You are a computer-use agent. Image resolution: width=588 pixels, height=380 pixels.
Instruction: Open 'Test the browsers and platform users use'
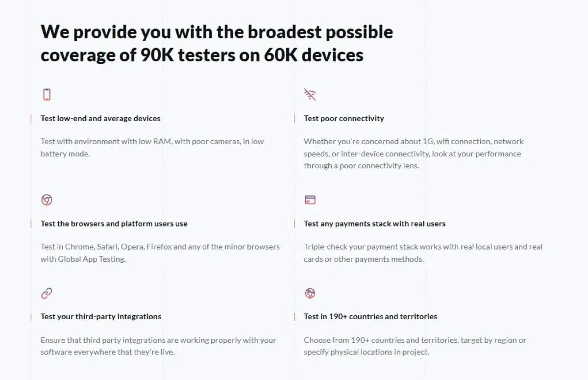tap(114, 224)
